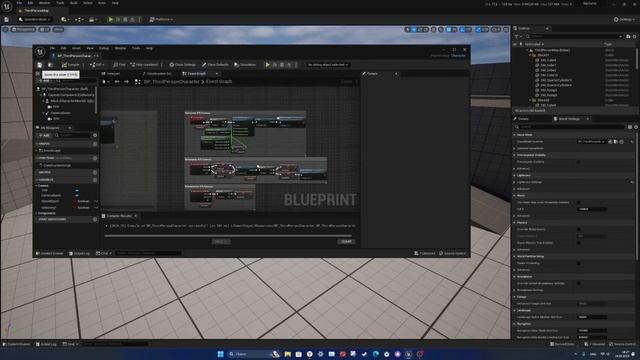Select BP_ThirdPersonCharacter (Self) in Components tree
The image size is (640, 360).
(65, 89)
